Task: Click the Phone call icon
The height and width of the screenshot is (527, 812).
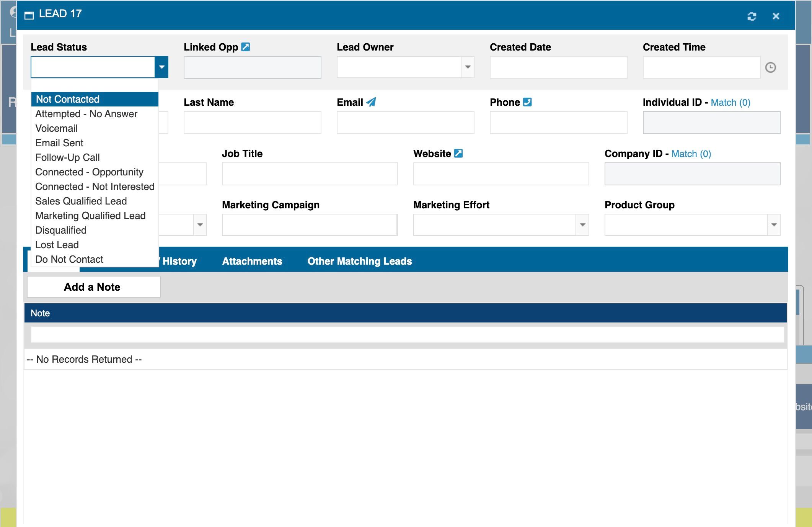Action: point(527,102)
